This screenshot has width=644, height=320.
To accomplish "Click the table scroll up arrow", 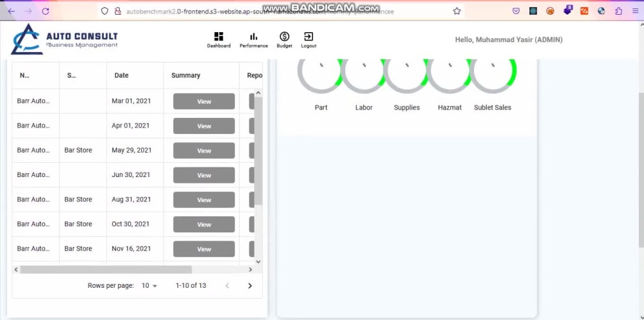I will tap(258, 93).
